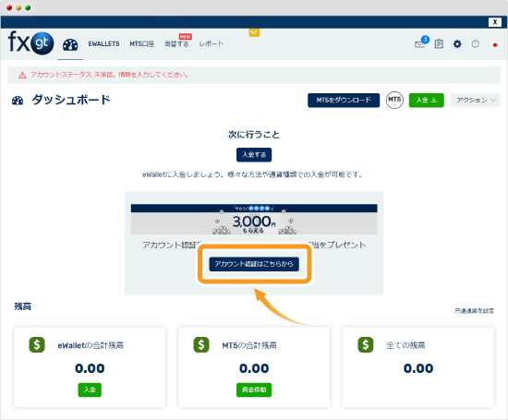Open the clipboard notes icon
The width and height of the screenshot is (508, 420).
point(439,43)
